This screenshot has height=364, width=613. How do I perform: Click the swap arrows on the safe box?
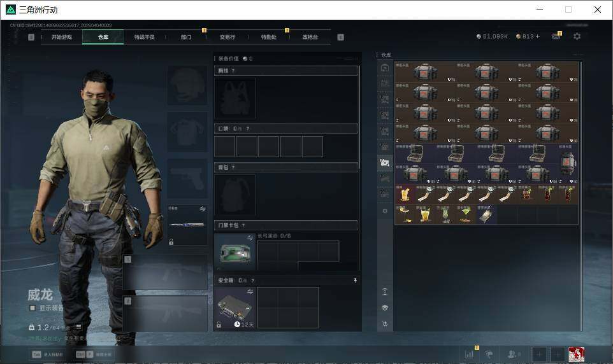pos(250,291)
